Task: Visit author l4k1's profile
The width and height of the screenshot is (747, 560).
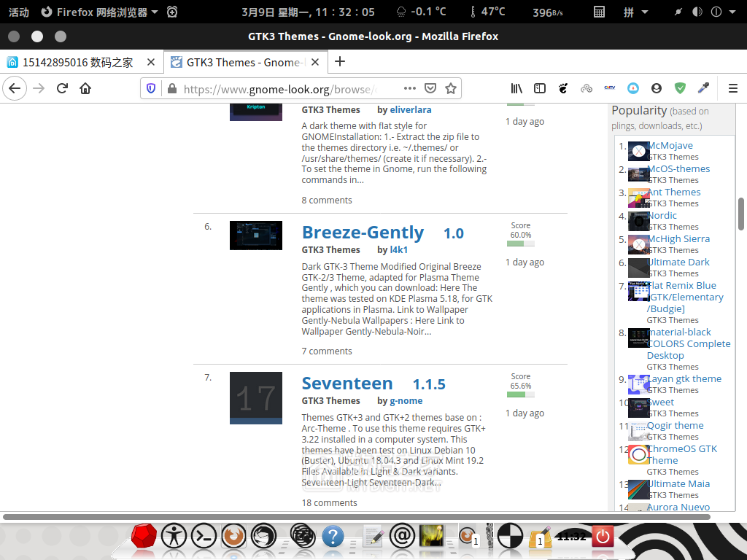Action: tap(399, 250)
